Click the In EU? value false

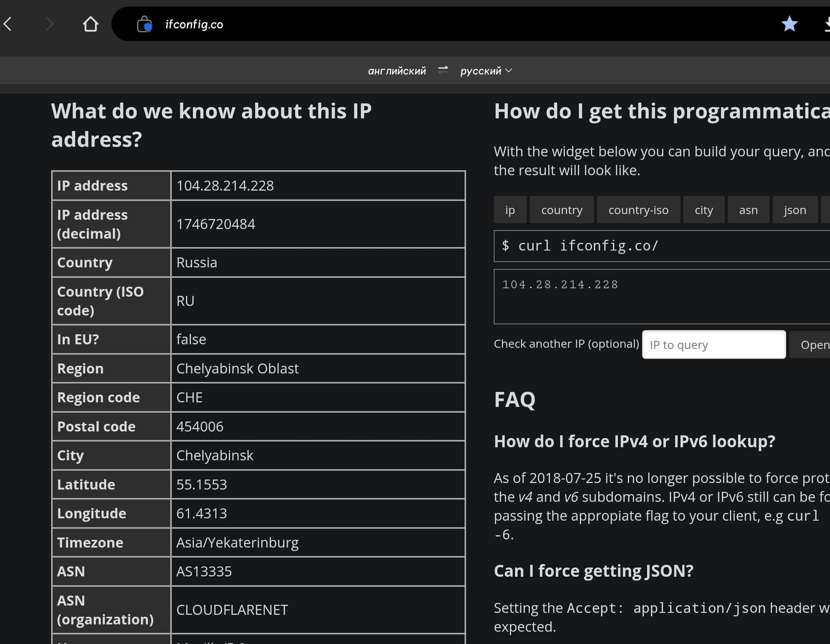click(191, 340)
